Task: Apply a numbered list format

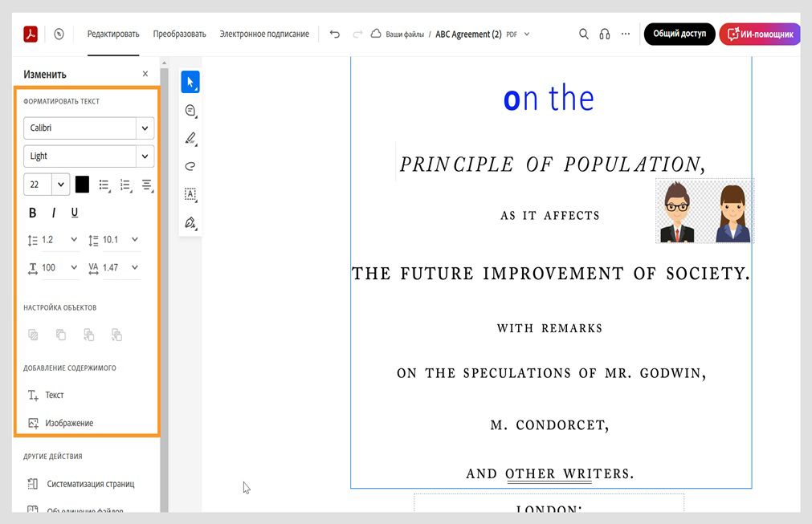Action: 125,184
